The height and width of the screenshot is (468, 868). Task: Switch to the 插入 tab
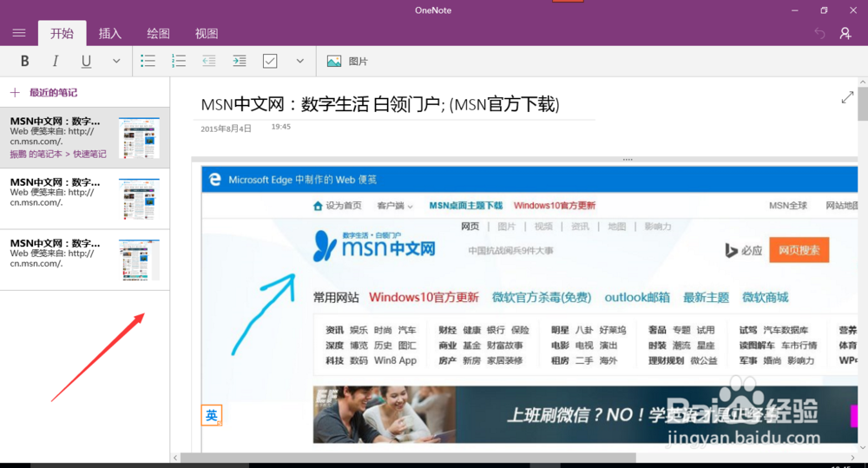tap(109, 33)
